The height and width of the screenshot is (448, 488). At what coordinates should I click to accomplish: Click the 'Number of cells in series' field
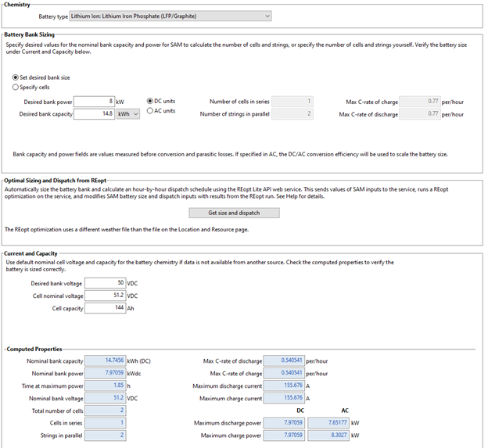pos(292,102)
